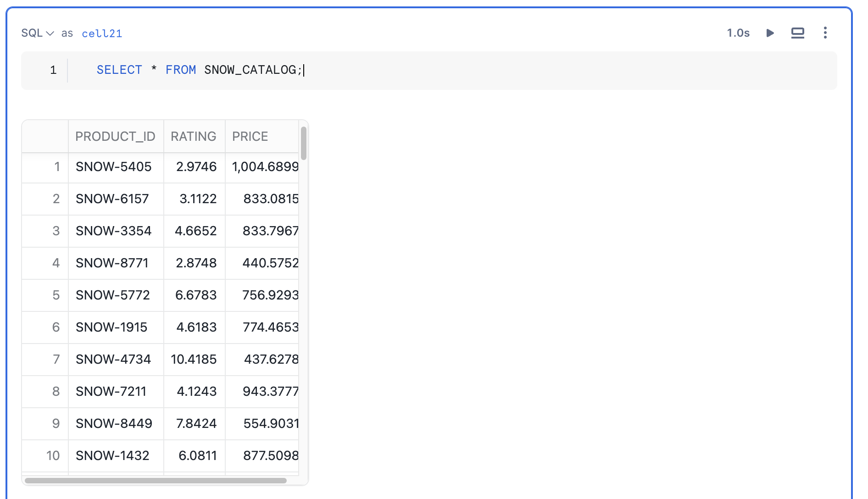Select the PRICE column header
Image resolution: width=868 pixels, height=499 pixels.
coord(250,136)
